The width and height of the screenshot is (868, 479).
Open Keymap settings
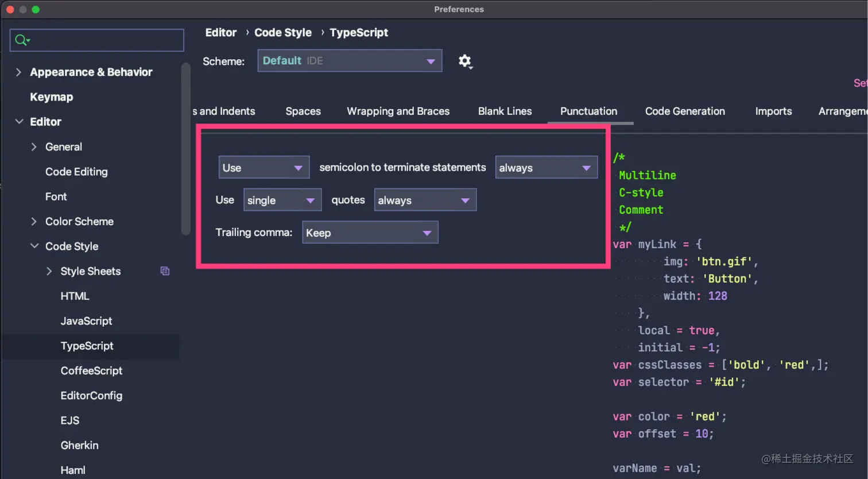point(52,97)
